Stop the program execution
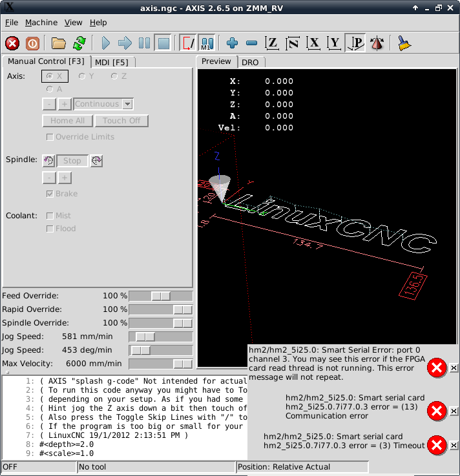The width and height of the screenshot is (460, 476). pos(163,43)
